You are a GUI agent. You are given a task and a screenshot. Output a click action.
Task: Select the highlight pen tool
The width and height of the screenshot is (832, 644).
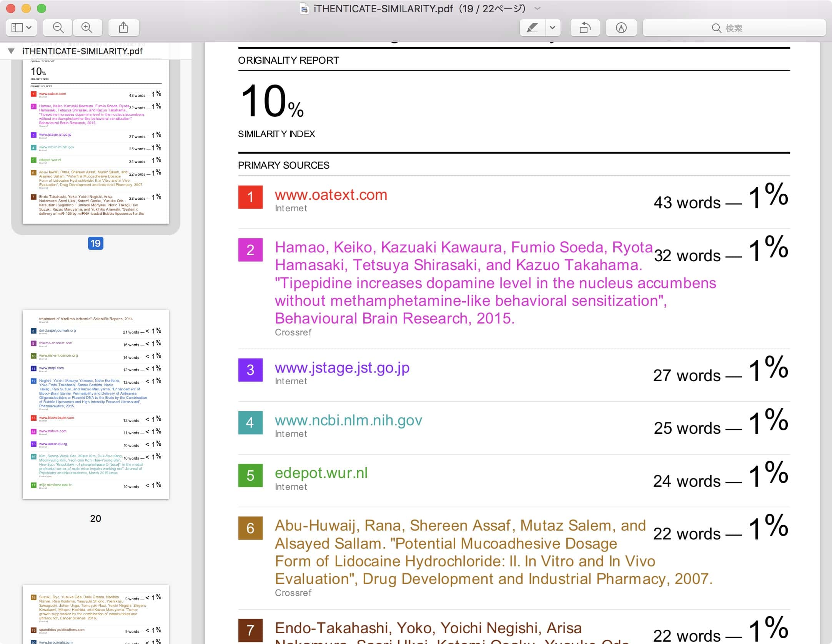(x=532, y=28)
